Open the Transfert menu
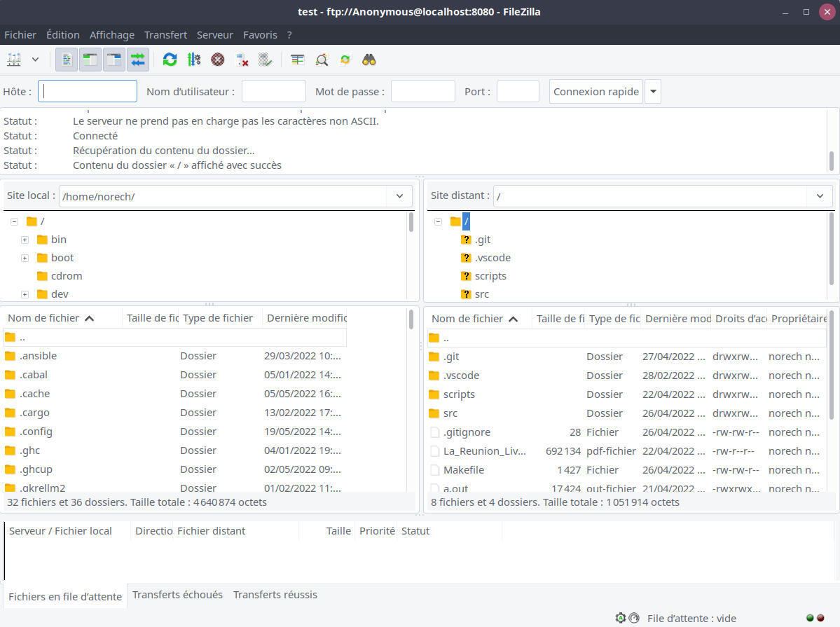Image resolution: width=840 pixels, height=627 pixels. pos(165,35)
